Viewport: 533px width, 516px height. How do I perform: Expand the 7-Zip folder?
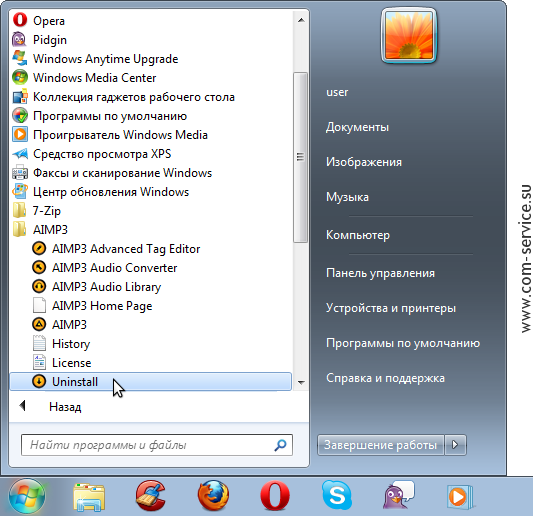(x=151, y=211)
